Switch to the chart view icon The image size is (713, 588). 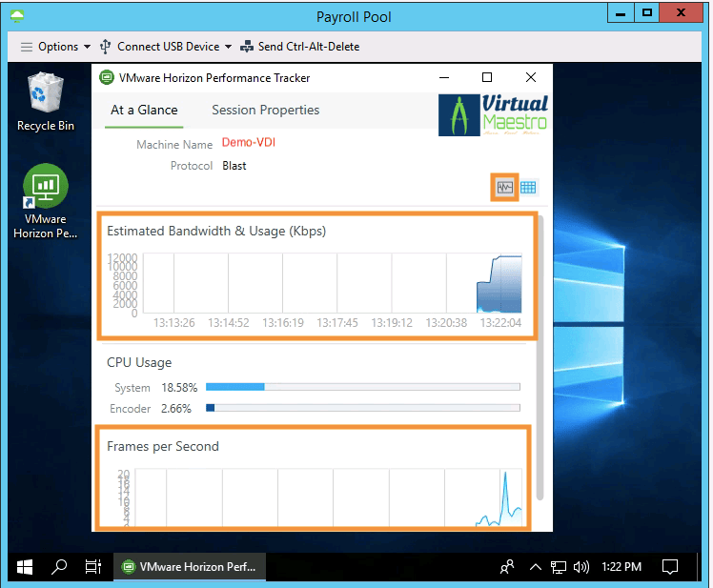pyautogui.click(x=504, y=187)
